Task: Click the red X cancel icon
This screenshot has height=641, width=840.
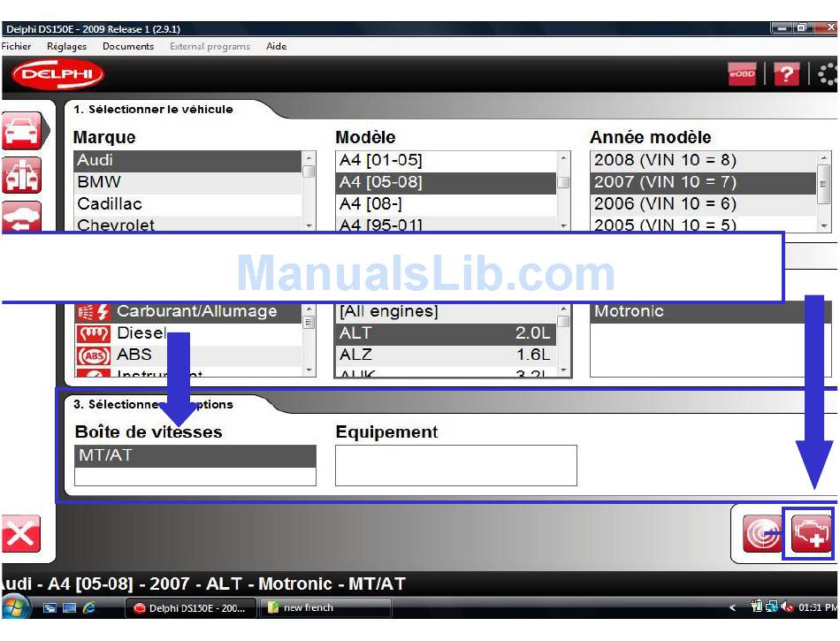Action: click(21, 533)
